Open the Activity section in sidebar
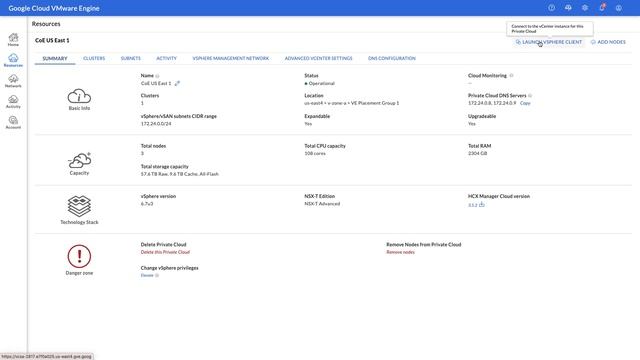Viewport: 640px width, 360px height. click(13, 101)
